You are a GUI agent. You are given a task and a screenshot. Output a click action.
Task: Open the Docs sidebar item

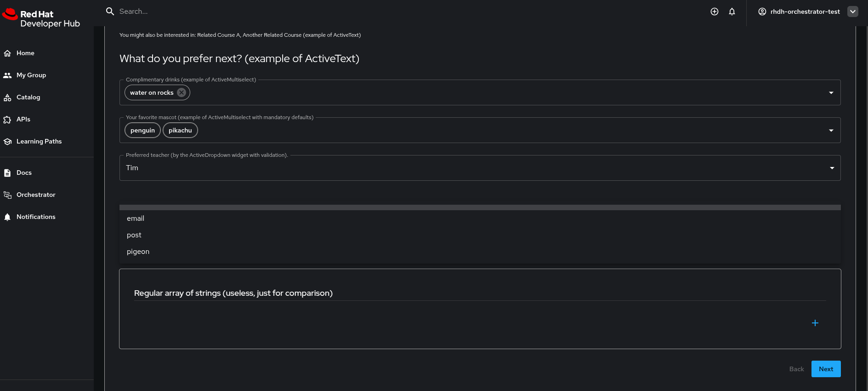[x=24, y=173]
